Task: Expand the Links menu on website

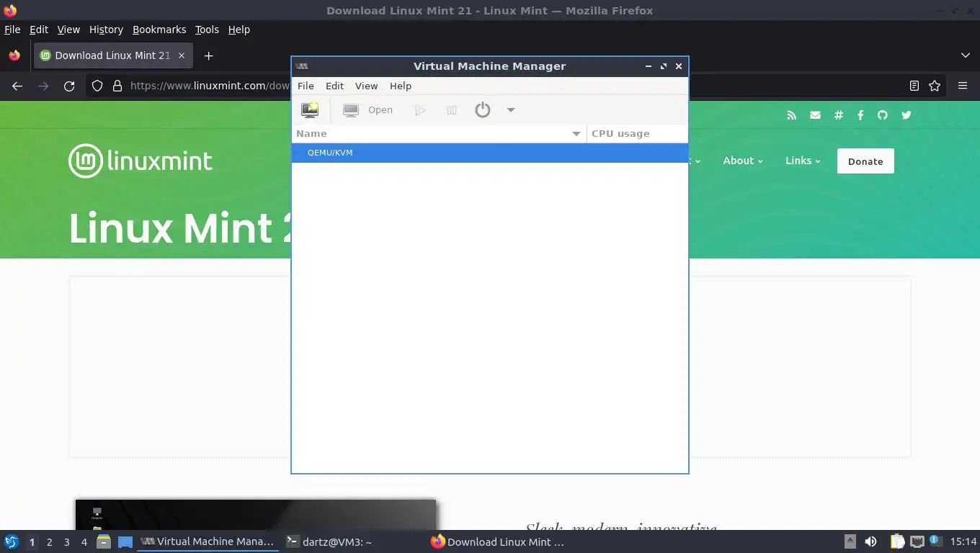Action: click(x=803, y=161)
